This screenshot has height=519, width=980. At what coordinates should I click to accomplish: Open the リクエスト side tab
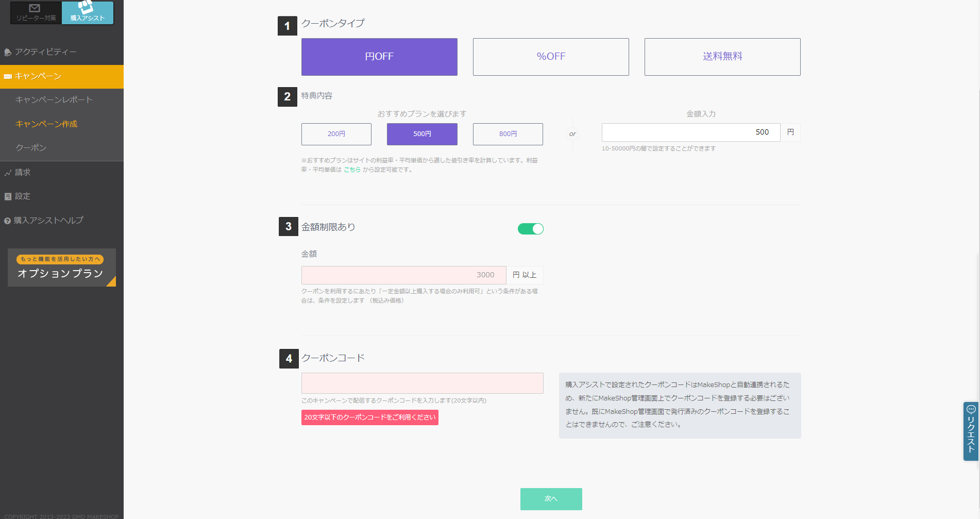point(971,431)
